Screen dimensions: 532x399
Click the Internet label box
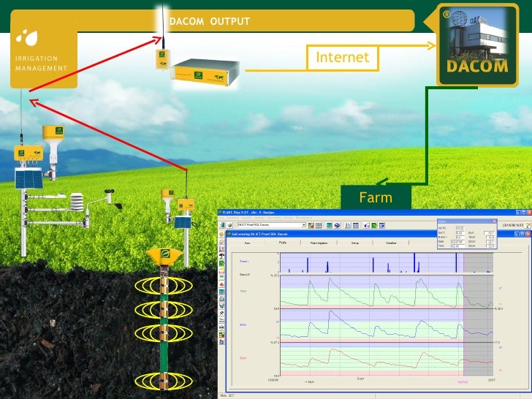point(342,58)
